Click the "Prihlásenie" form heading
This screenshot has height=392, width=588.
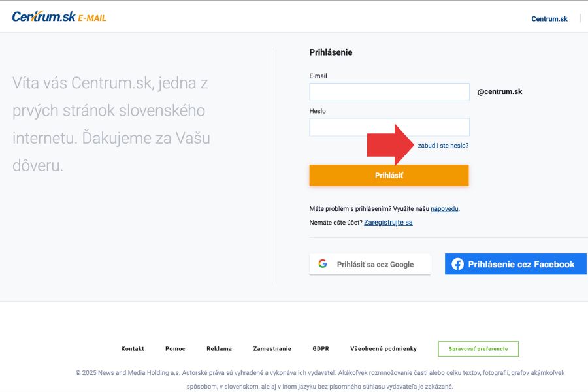point(331,52)
